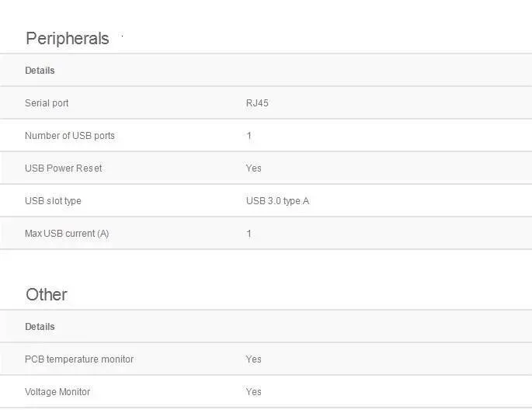532x413 pixels.
Task: Click the (A) unit in Max USB current
Action: pos(103,234)
